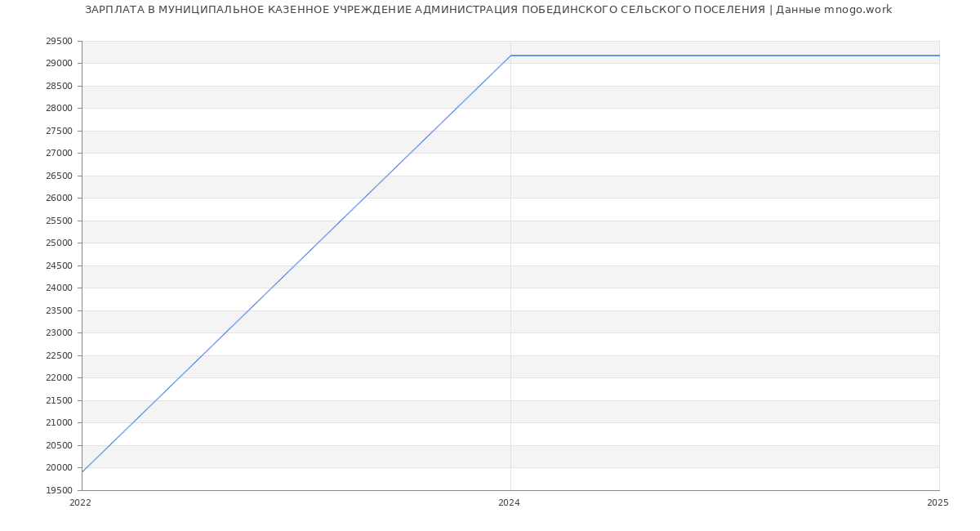Select the 2025 x-axis label
Image resolution: width=980 pixels, height=531 pixels.
pyautogui.click(x=938, y=503)
